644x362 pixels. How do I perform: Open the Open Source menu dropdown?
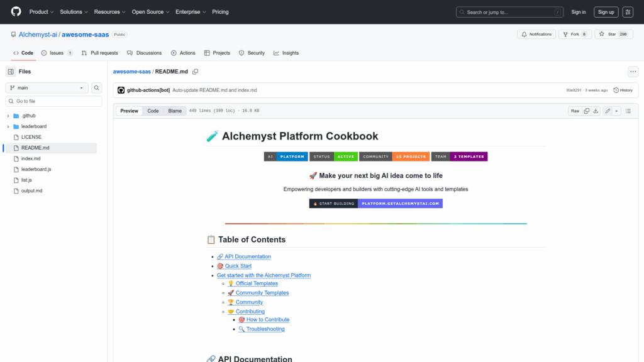[x=150, y=12]
